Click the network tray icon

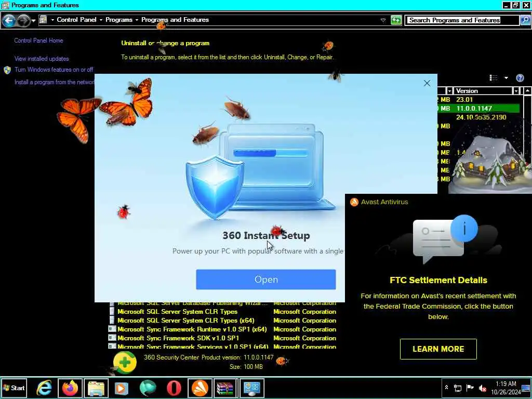coord(458,388)
